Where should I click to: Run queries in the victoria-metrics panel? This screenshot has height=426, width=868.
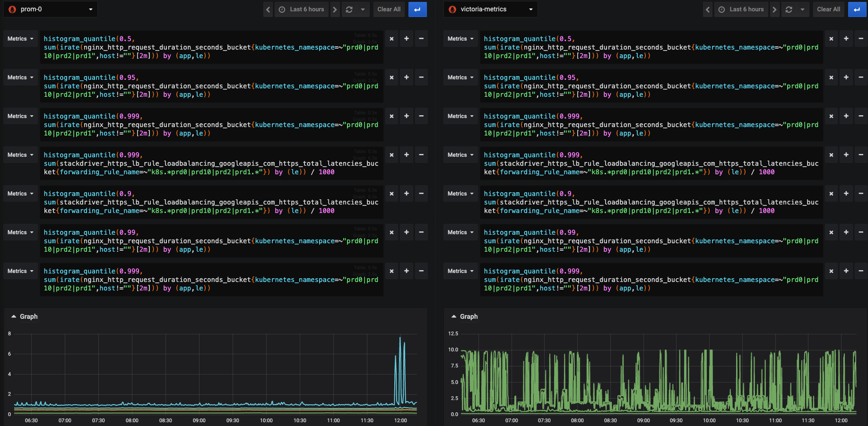click(857, 9)
